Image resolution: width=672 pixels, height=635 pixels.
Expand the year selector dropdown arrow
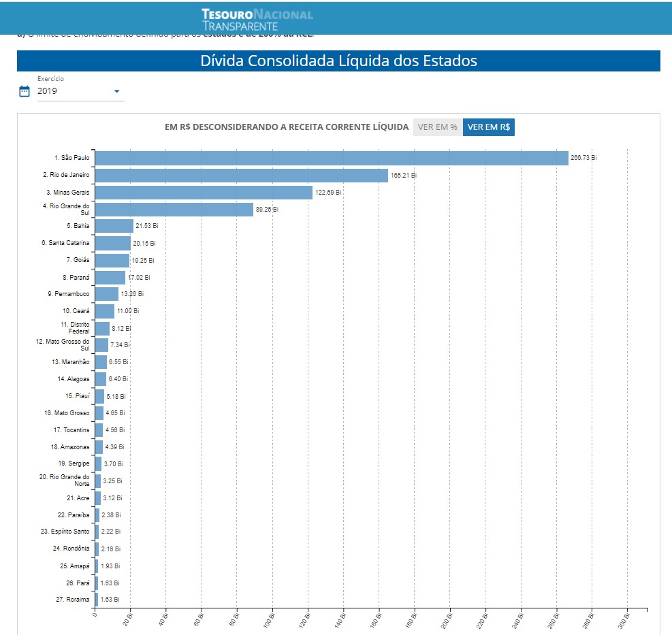coord(116,91)
